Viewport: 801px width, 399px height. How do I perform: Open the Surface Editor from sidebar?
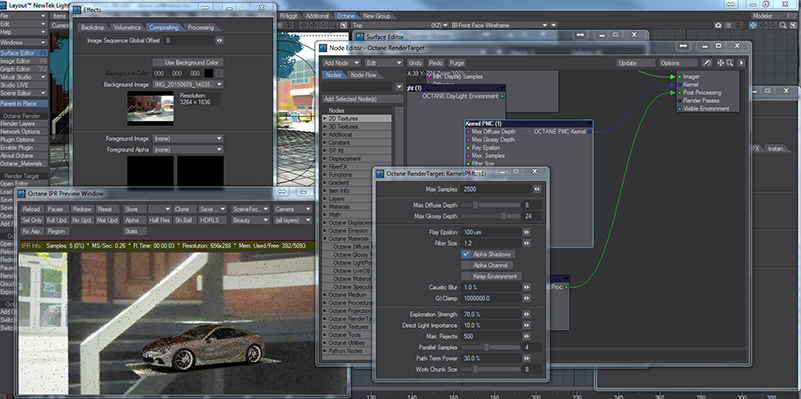click(x=23, y=53)
